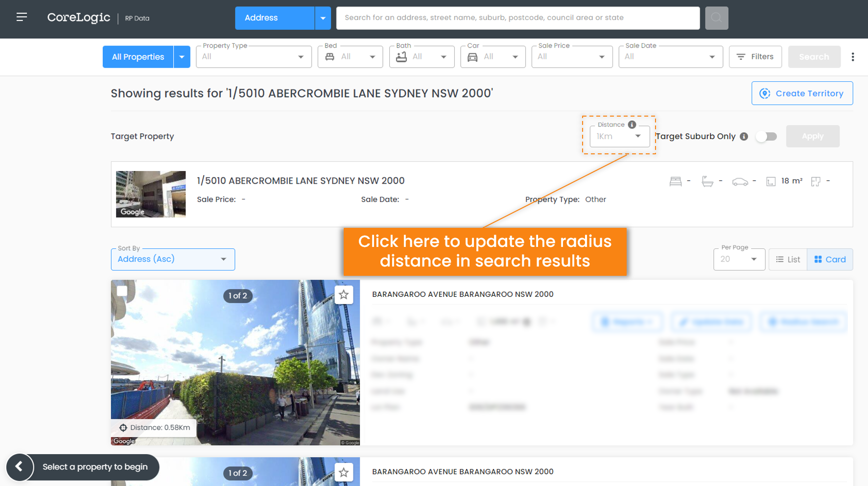The image size is (868, 486).
Task: Click the distance target icon on first photo
Action: pos(123,428)
